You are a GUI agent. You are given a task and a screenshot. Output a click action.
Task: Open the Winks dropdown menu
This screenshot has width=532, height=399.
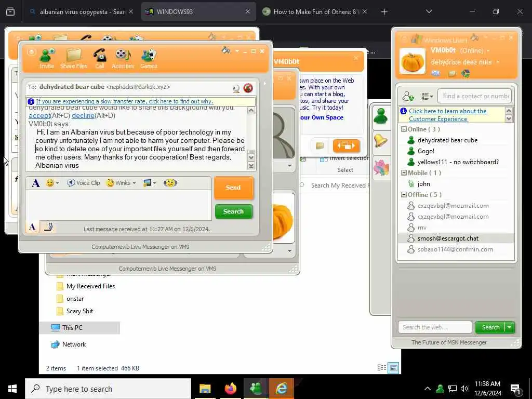121,183
